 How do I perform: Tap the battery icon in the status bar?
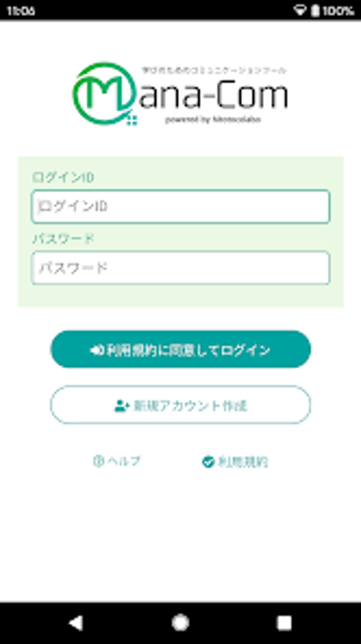click(315, 10)
